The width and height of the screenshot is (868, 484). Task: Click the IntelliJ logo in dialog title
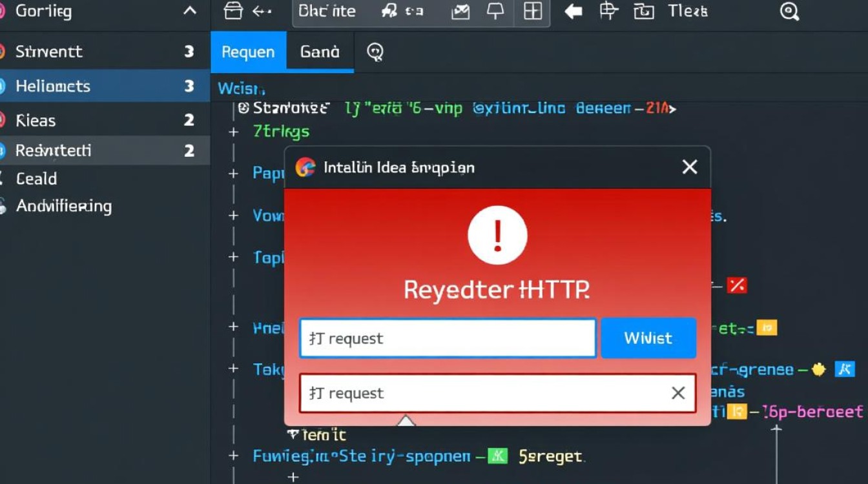[305, 168]
